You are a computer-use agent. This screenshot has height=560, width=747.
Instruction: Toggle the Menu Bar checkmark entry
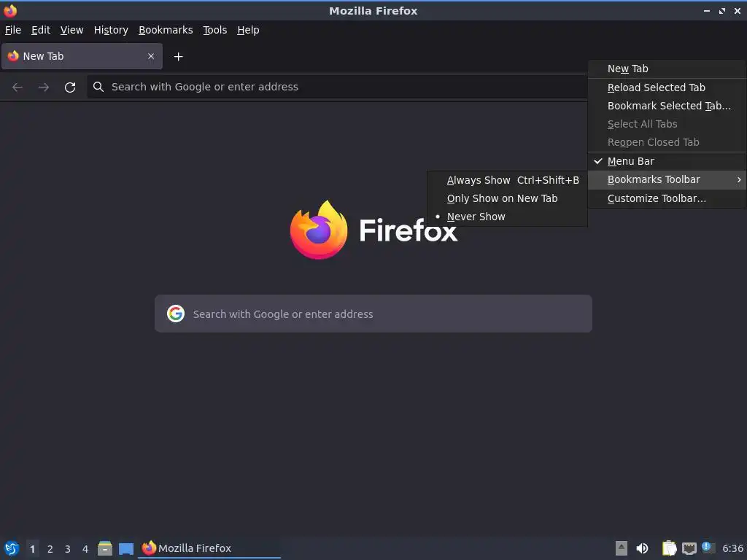[667, 161]
